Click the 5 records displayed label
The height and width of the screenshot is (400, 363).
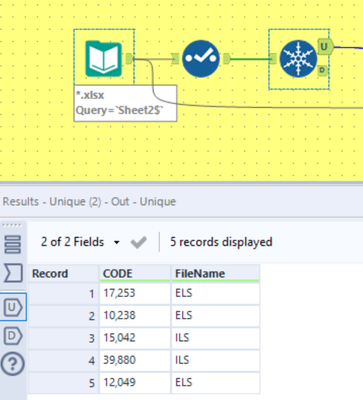[221, 242]
